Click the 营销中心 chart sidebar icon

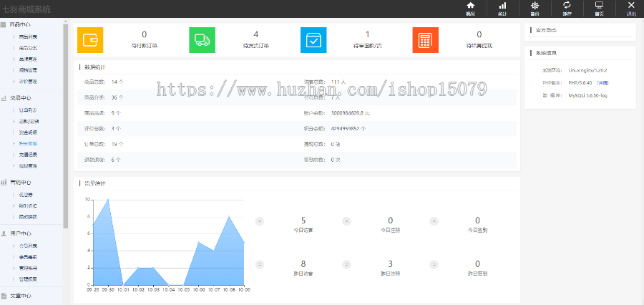4,183
